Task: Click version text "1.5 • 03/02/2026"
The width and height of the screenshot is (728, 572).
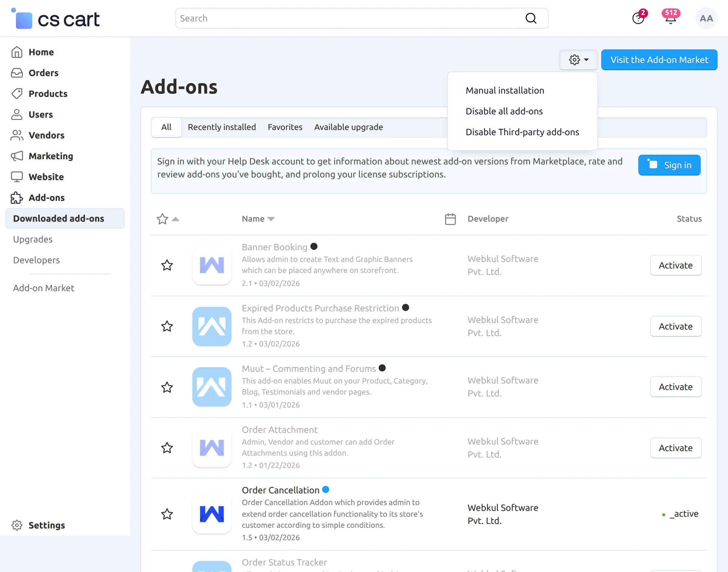Action: 271,538
